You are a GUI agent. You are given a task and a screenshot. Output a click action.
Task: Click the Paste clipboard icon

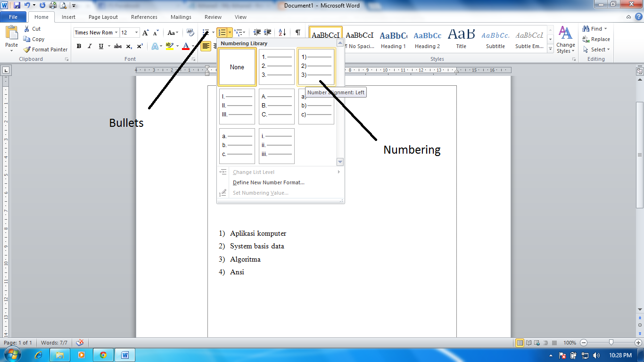point(11,33)
